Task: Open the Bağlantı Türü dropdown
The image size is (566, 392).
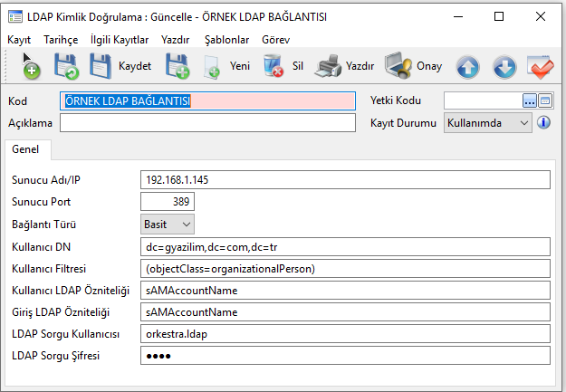Action: (x=187, y=223)
